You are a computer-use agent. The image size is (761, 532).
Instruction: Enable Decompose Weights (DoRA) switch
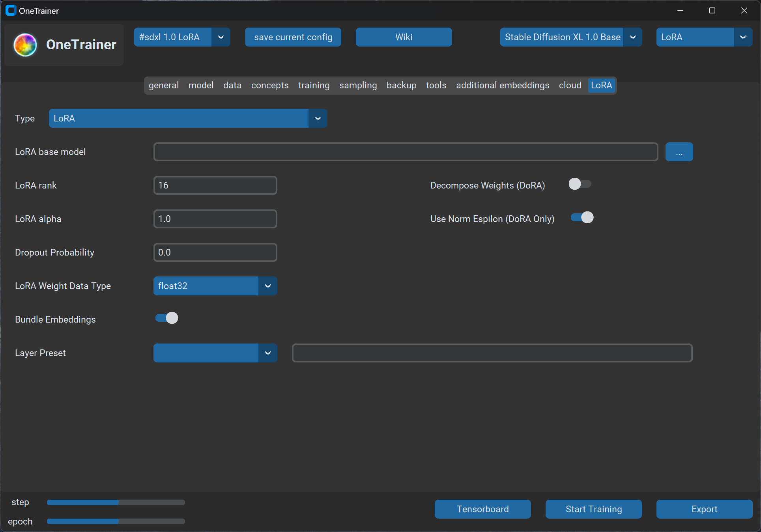pos(580,184)
